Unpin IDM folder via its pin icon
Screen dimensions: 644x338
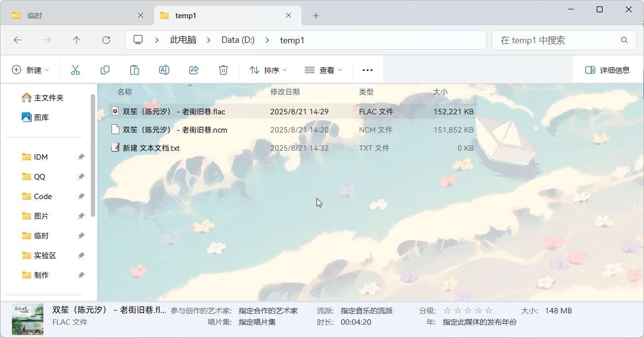pos(81,157)
